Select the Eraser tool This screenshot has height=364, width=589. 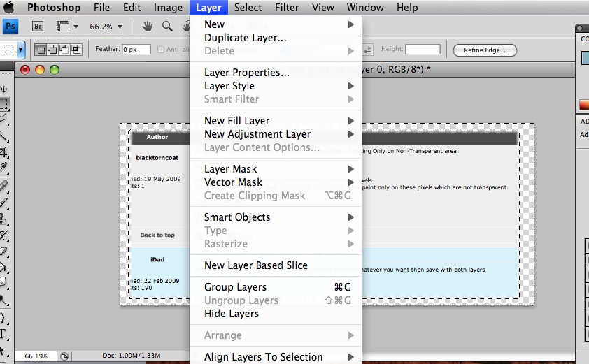click(x=4, y=251)
